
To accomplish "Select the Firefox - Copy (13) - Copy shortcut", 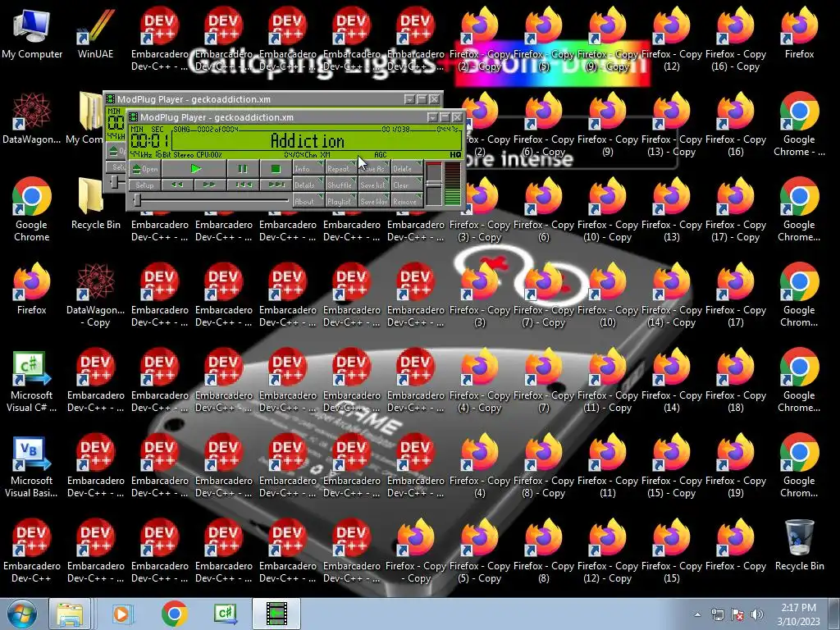I will 671,125.
